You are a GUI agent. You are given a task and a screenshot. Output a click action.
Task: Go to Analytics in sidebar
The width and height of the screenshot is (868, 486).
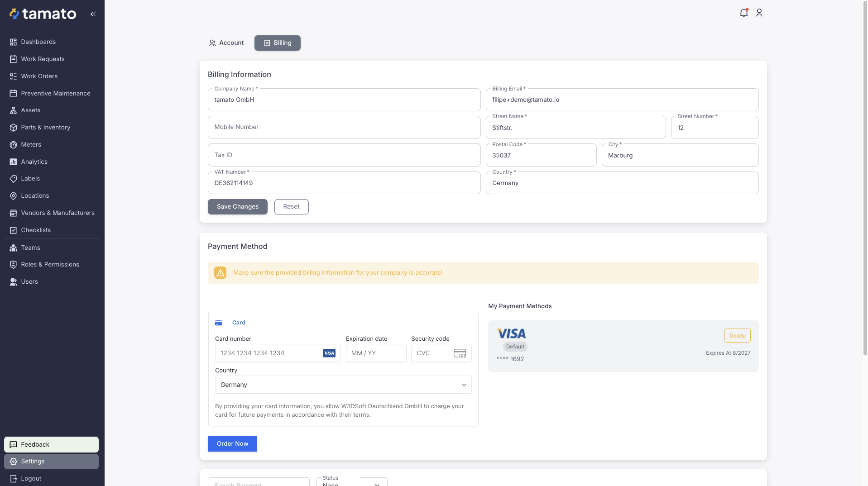pos(34,162)
